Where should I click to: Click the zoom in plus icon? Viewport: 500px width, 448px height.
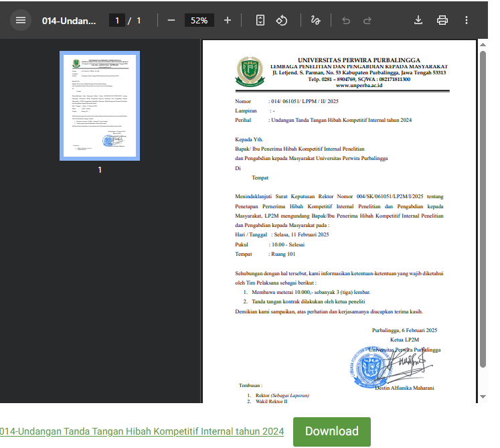228,20
